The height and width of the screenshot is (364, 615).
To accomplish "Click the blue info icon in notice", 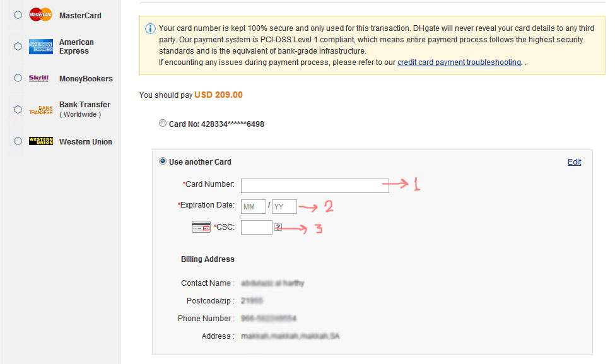I will (x=150, y=28).
